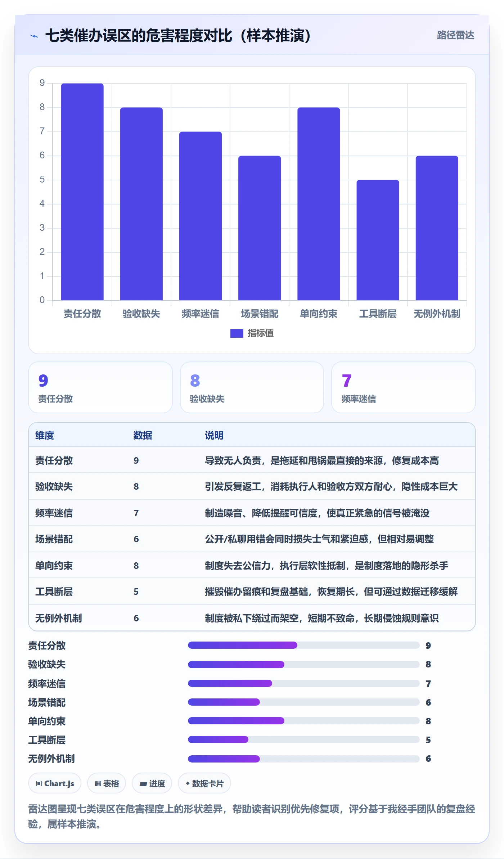Open the stat card showing 8 验收缺失
The height and width of the screenshot is (859, 504).
(252, 387)
